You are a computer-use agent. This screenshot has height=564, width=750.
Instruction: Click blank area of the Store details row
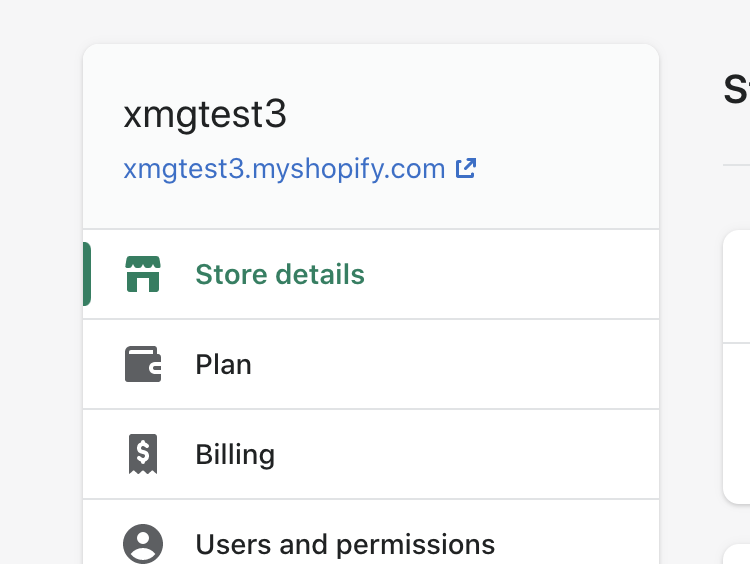[512, 274]
